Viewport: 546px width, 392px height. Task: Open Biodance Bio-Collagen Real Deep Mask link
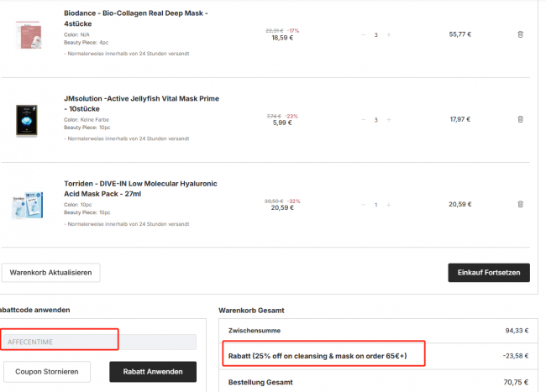pyautogui.click(x=136, y=18)
